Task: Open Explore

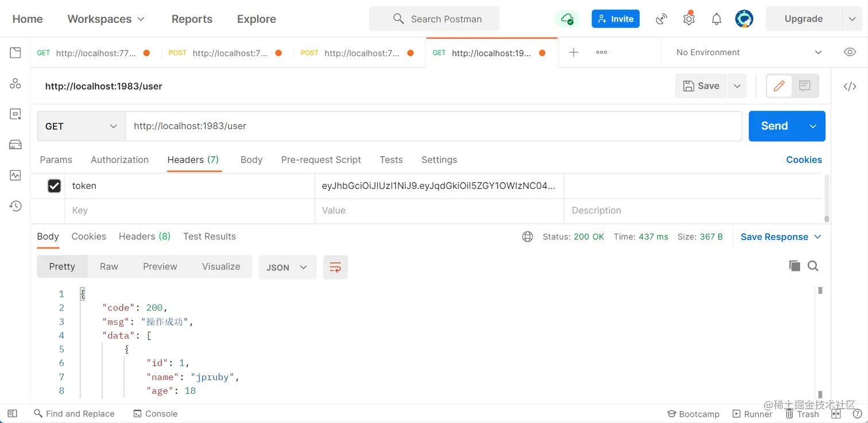Action: pyautogui.click(x=257, y=19)
